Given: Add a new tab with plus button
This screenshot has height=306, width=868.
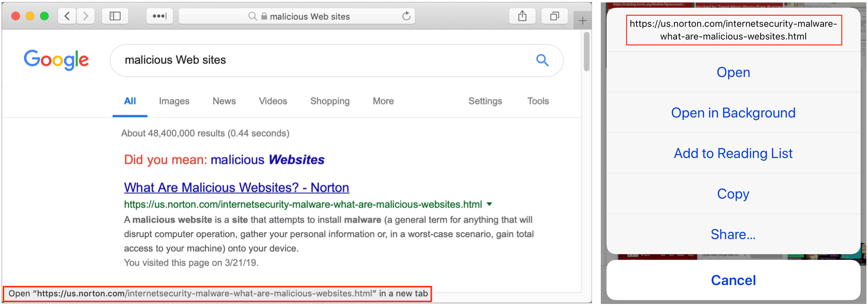Looking at the screenshot, I should point(582,21).
